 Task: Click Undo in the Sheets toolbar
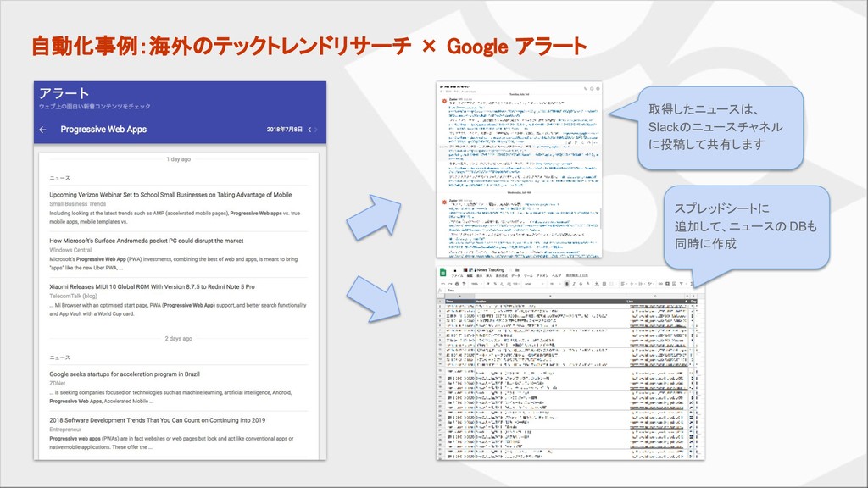pos(443,284)
